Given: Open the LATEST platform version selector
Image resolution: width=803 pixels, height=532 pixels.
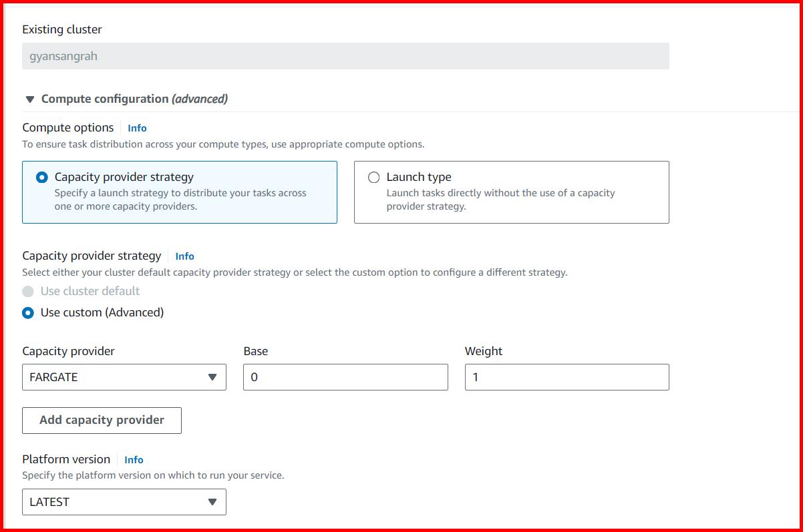Looking at the screenshot, I should coord(124,502).
